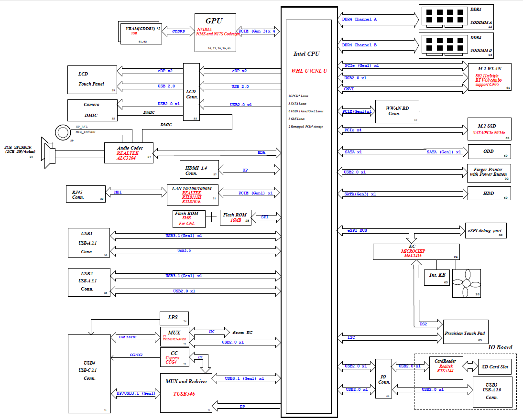Click the EC Microchip MEC1416 block
Image resolution: width=523 pixels, height=420 pixels.
coord(416,252)
